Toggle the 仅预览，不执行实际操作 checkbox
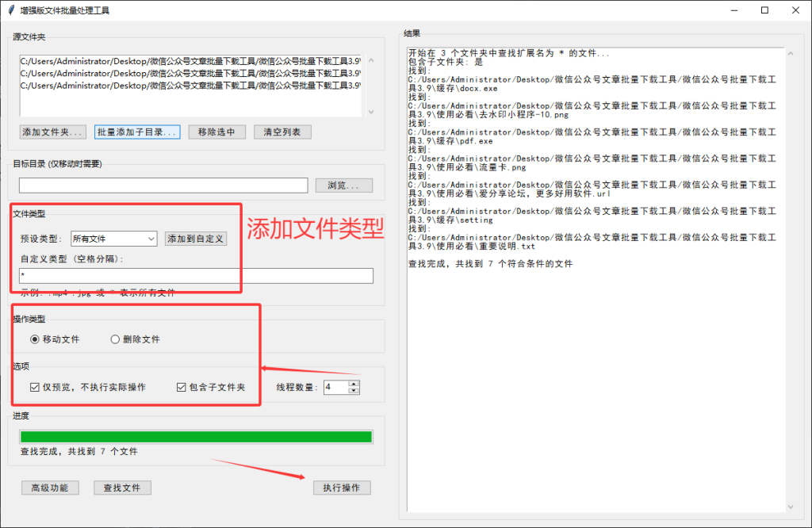This screenshot has height=528, width=812. point(35,388)
